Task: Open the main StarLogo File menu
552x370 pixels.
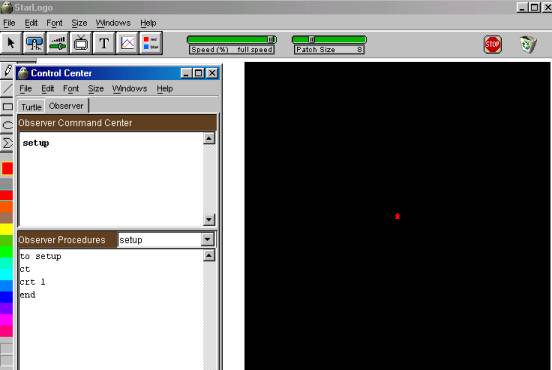Action: point(9,23)
